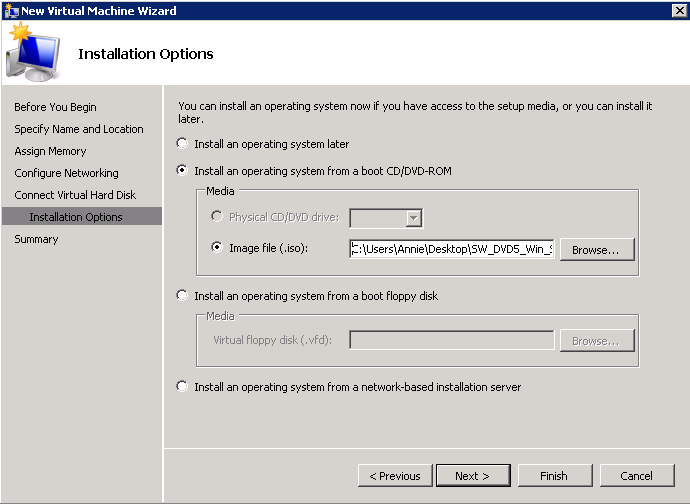Viewport: 690px width, 504px height.
Task: Select Install an operating system later
Action: (182, 144)
